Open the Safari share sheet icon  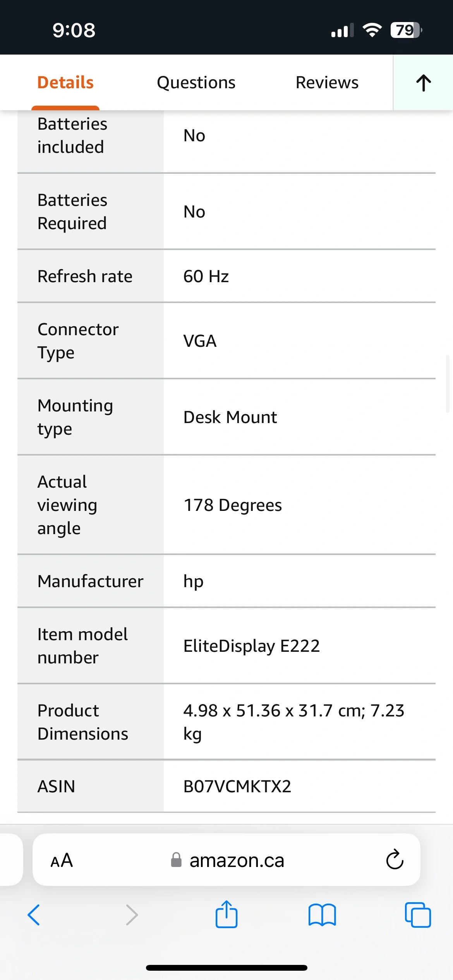point(226,914)
